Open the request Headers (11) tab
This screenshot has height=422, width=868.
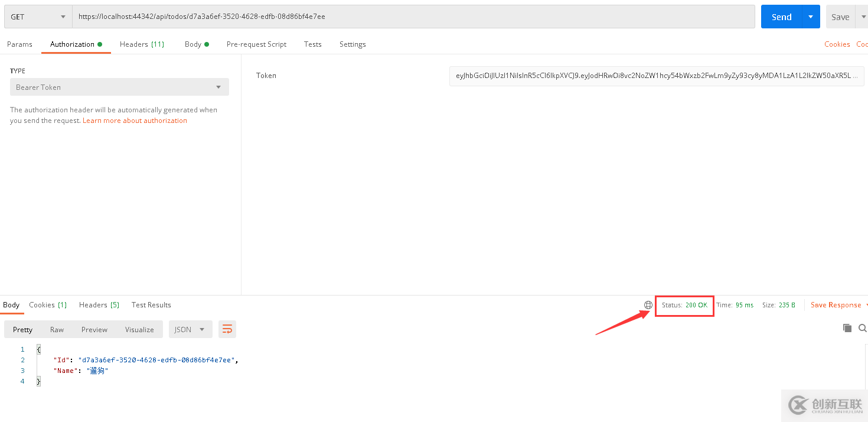142,44
